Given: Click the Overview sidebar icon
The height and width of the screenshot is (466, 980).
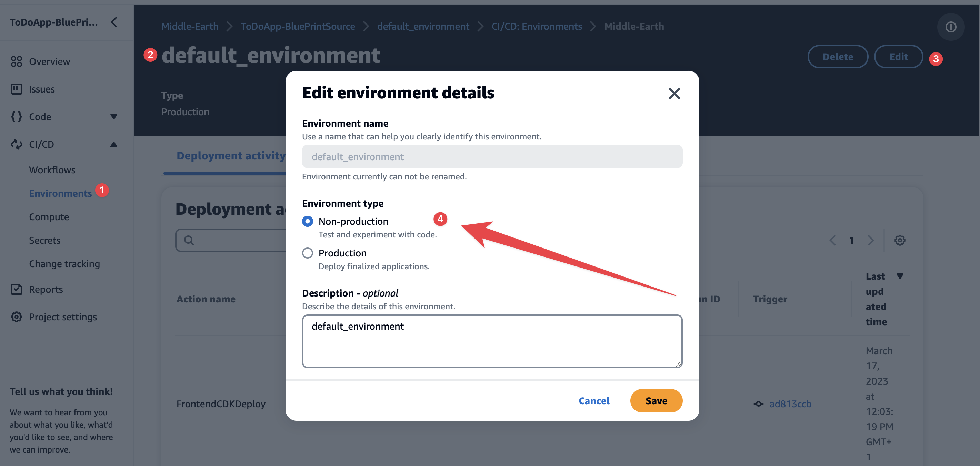Looking at the screenshot, I should coord(16,61).
